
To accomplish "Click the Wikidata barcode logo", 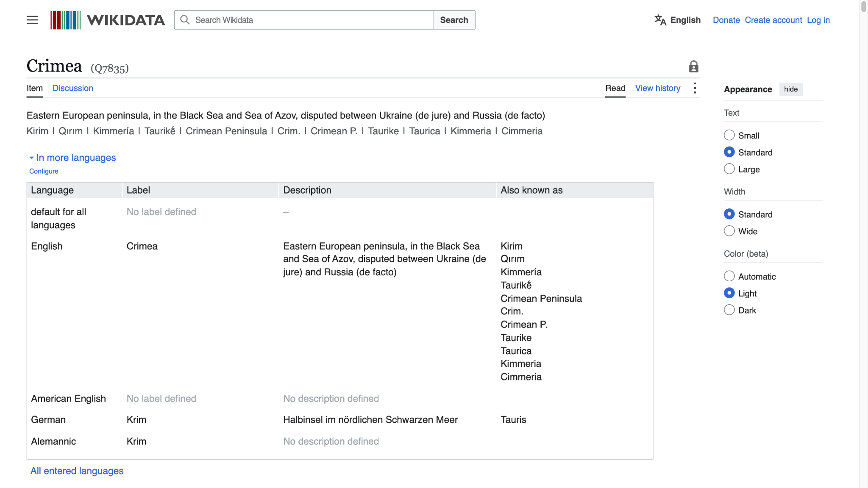I will point(65,20).
